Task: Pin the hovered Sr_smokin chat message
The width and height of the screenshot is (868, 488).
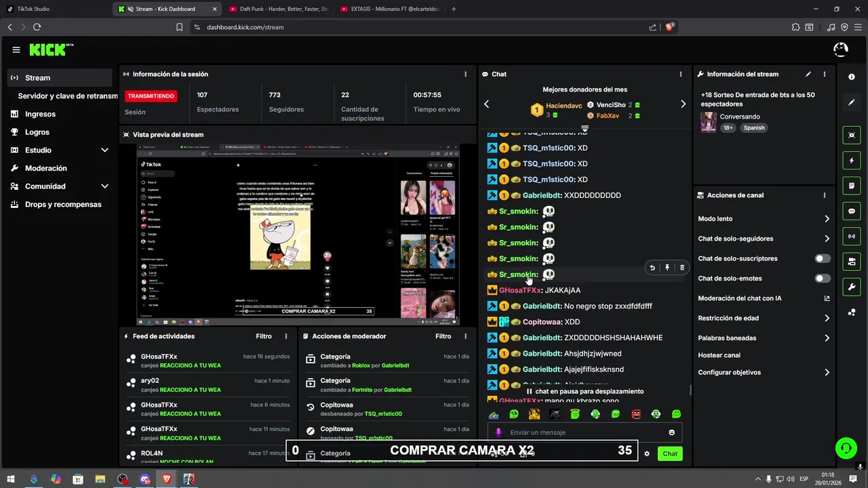Action: pyautogui.click(x=667, y=268)
